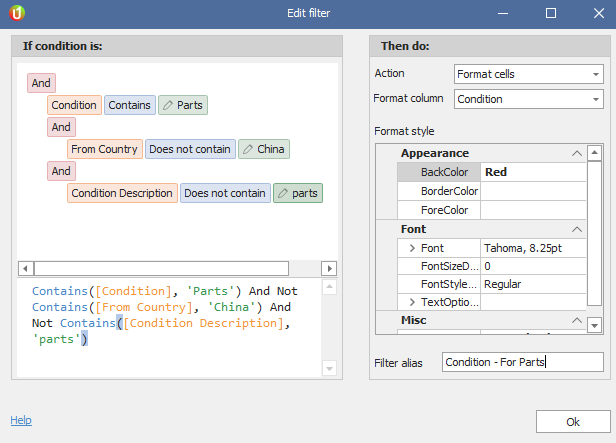Click pencil icon on lowercase parts value
Viewport: 616px width, 443px height.
[283, 193]
